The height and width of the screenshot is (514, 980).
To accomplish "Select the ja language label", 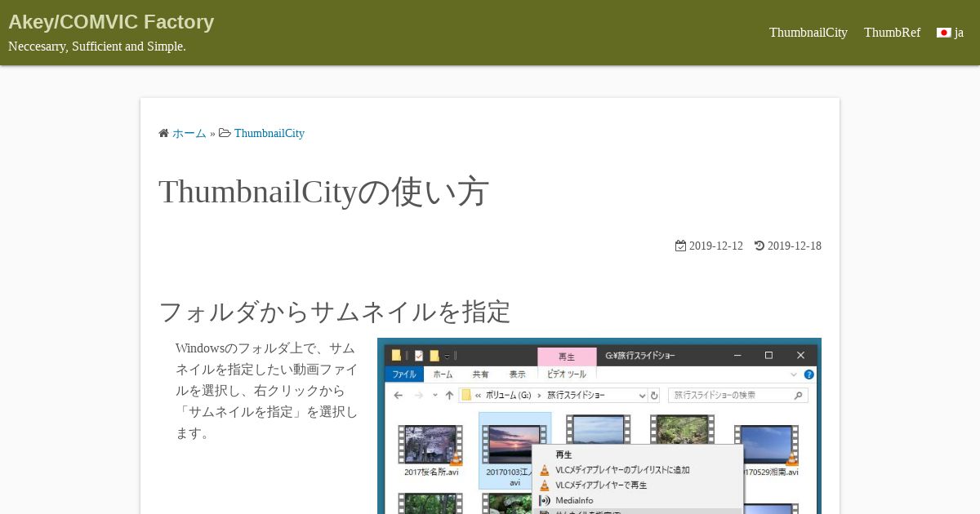I will [959, 33].
